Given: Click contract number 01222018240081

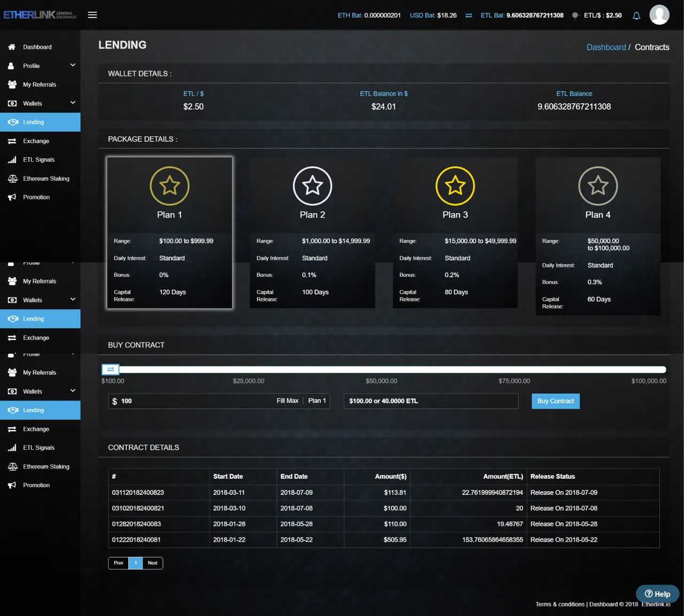Looking at the screenshot, I should click(x=136, y=540).
